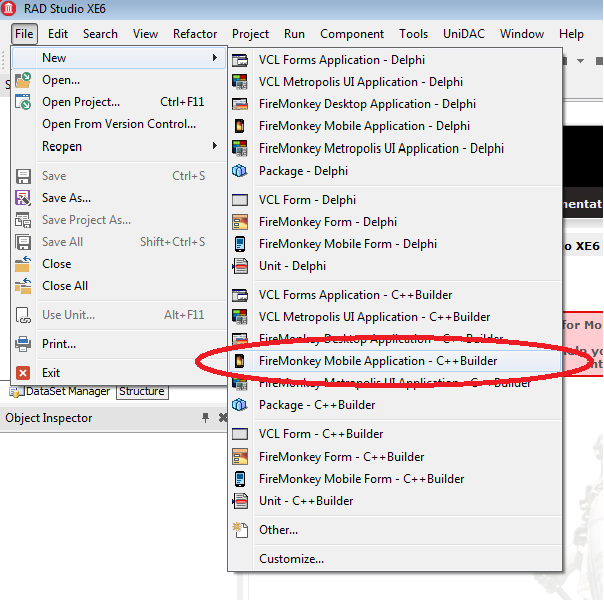Click FireMonkey Form C++Builder icon
This screenshot has width=604, height=600.
[x=240, y=457]
